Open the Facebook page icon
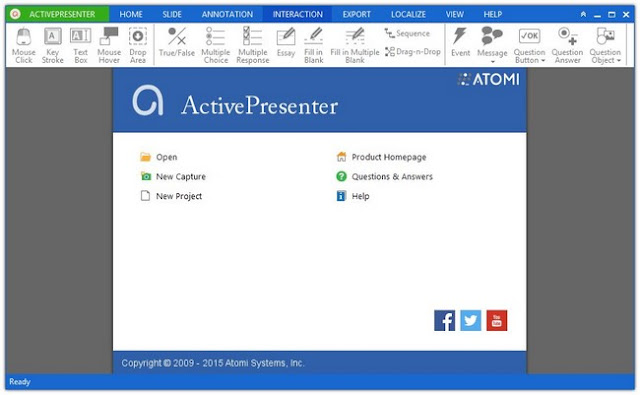This screenshot has width=640, height=395. point(444,320)
